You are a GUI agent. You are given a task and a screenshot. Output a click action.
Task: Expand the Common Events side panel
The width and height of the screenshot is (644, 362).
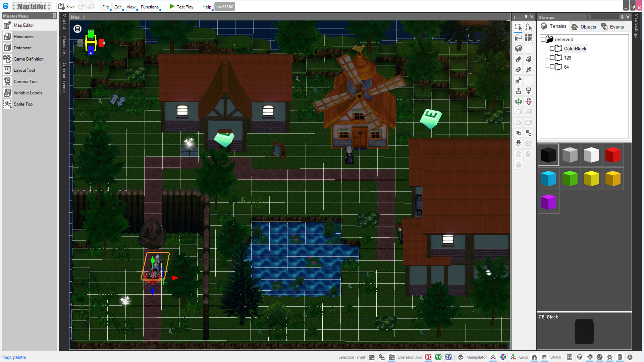tap(64, 77)
